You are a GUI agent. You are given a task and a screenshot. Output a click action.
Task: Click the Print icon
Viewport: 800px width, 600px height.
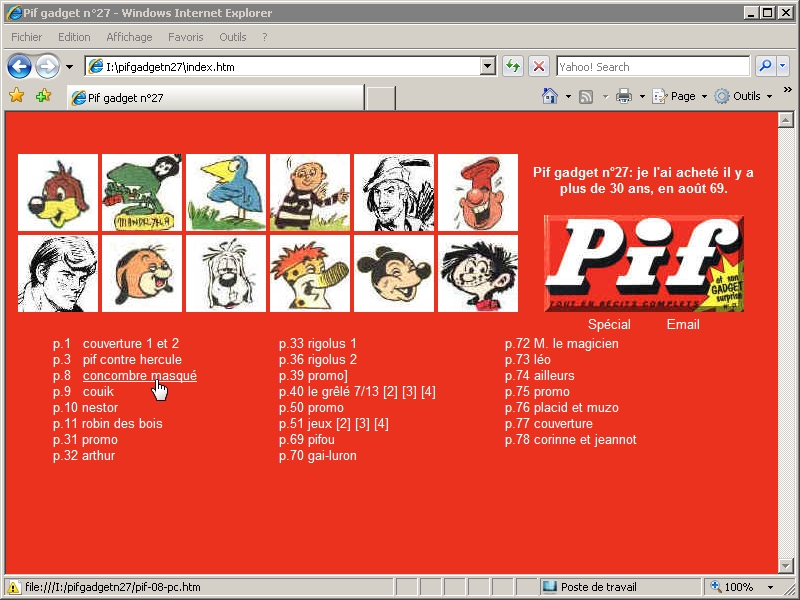click(624, 96)
